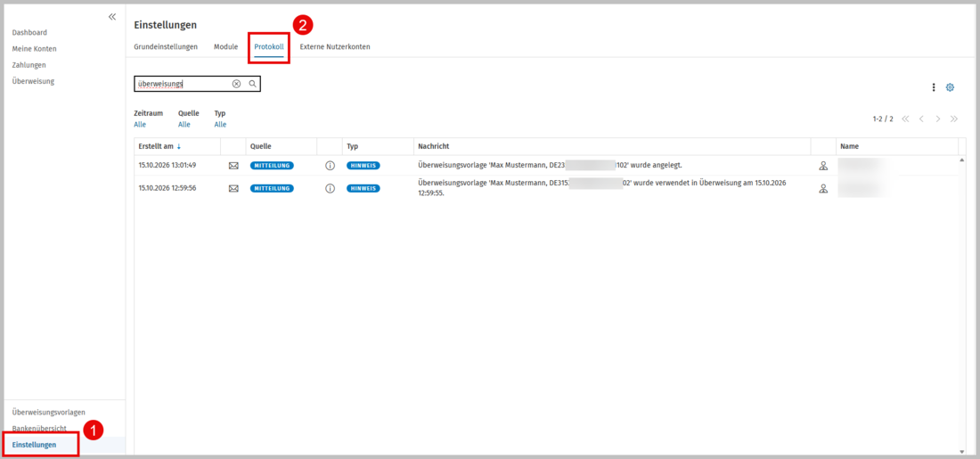The height and width of the screenshot is (459, 980).
Task: Click table scrollbar up arrow
Action: point(962,160)
